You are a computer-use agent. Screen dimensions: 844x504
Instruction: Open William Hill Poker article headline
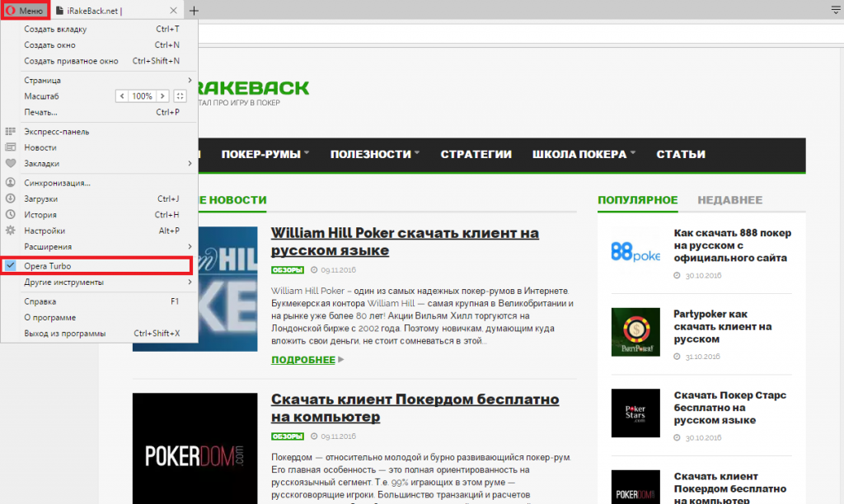pyautogui.click(x=405, y=241)
